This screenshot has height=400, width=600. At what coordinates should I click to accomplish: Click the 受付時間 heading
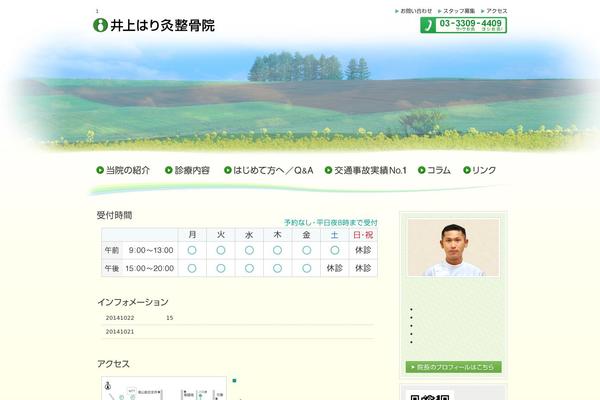(x=114, y=215)
